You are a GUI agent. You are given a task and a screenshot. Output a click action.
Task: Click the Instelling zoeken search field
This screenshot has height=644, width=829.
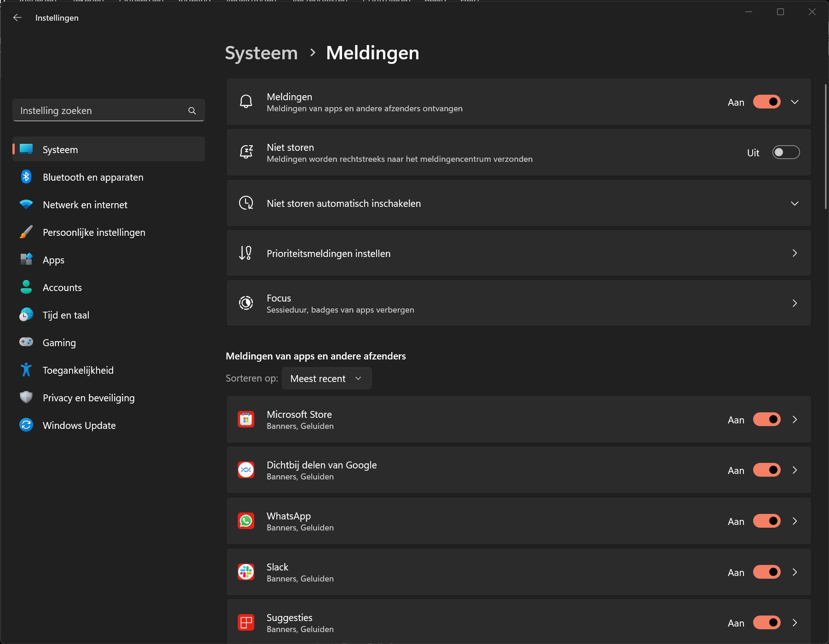point(109,110)
